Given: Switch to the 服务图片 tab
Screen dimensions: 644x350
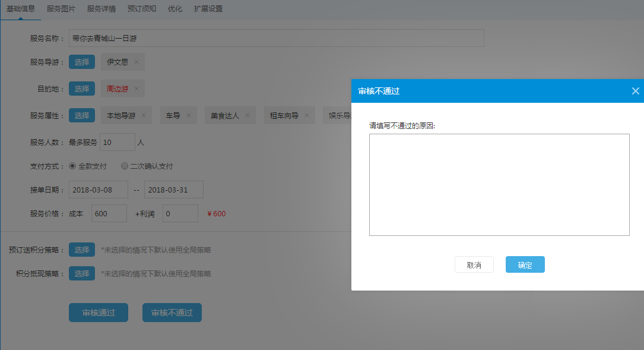Looking at the screenshot, I should click(61, 9).
